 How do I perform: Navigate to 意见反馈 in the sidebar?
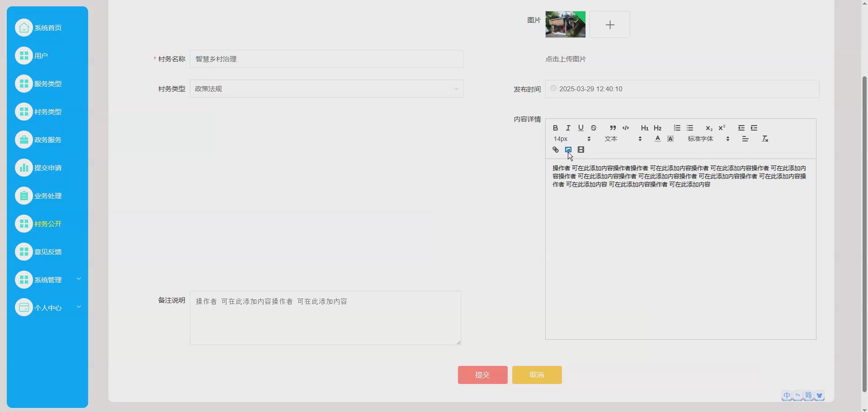click(x=47, y=252)
